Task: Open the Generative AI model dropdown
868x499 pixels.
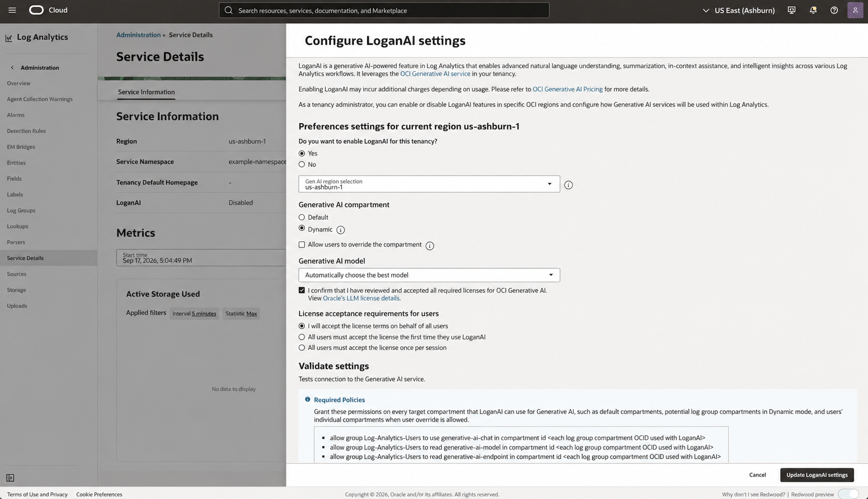Action: pyautogui.click(x=429, y=275)
